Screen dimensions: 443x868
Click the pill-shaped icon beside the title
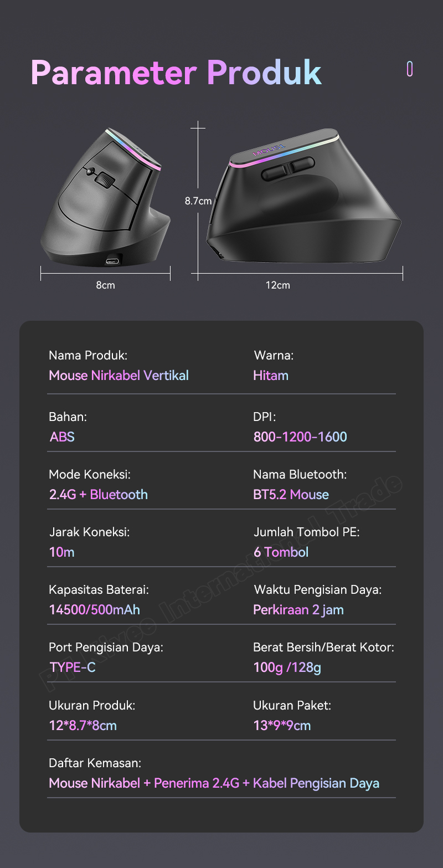pos(410,69)
